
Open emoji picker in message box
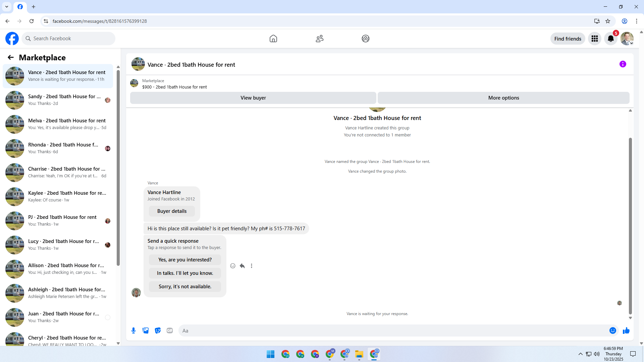tap(612, 330)
